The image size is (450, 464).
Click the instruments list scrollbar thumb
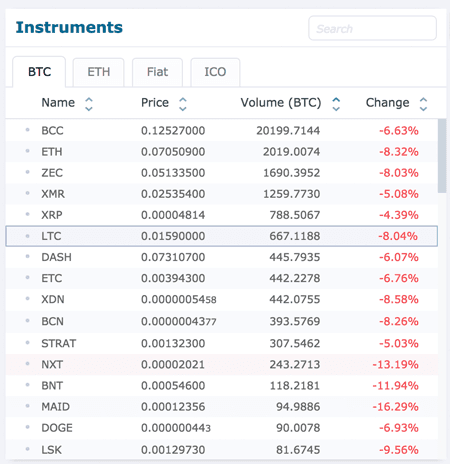(x=442, y=156)
